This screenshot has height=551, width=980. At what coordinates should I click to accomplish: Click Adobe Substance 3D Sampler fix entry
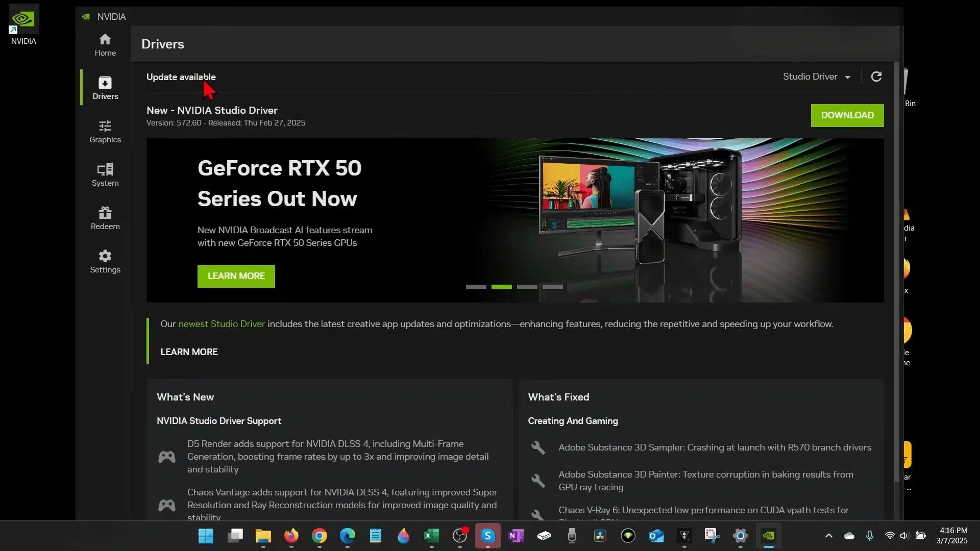click(x=715, y=447)
